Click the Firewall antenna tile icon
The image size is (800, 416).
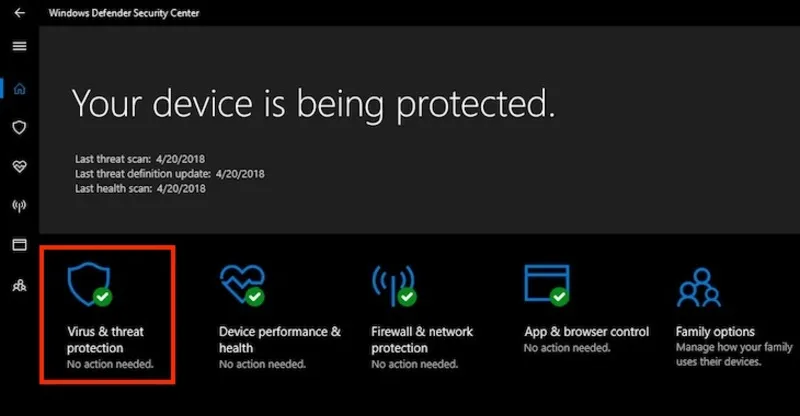click(394, 285)
